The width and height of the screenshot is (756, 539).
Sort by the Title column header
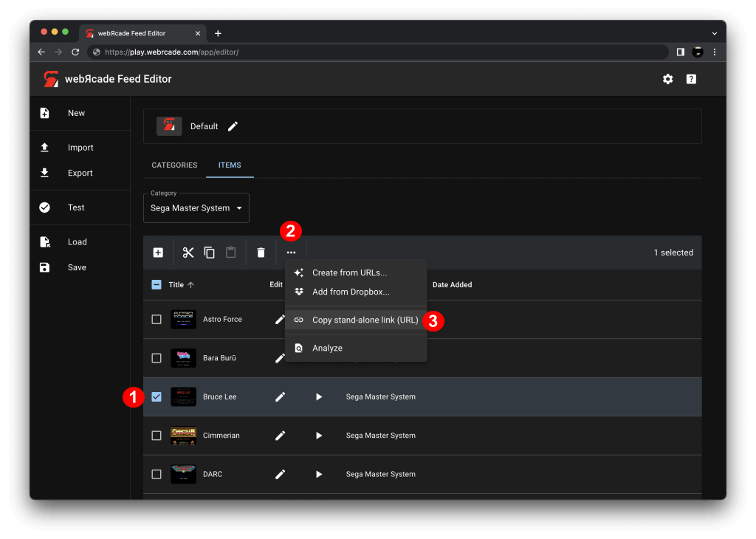click(175, 284)
